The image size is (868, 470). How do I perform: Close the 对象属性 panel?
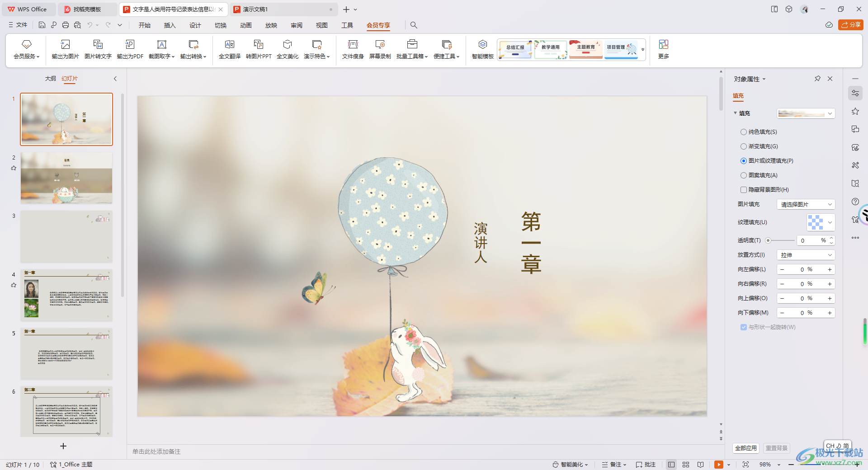pyautogui.click(x=830, y=79)
